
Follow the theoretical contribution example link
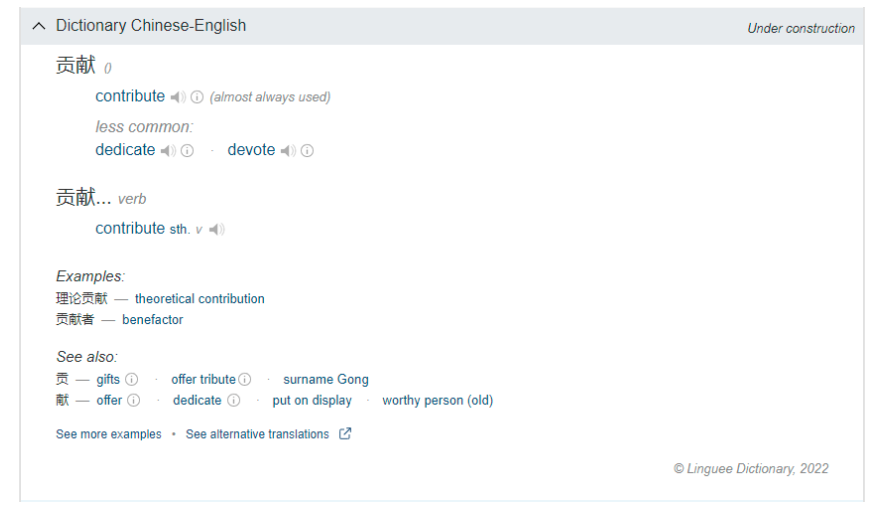(200, 299)
